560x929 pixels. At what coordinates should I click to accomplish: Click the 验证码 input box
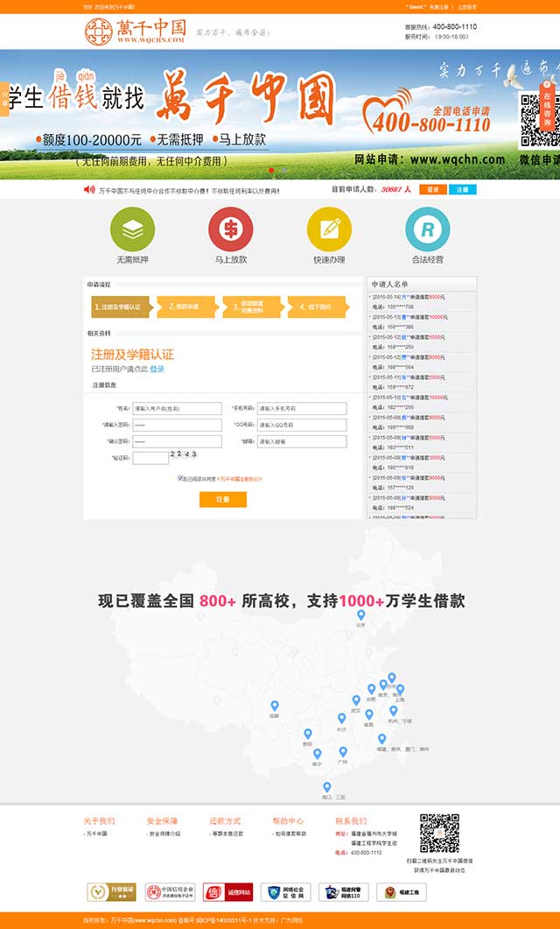coord(150,458)
